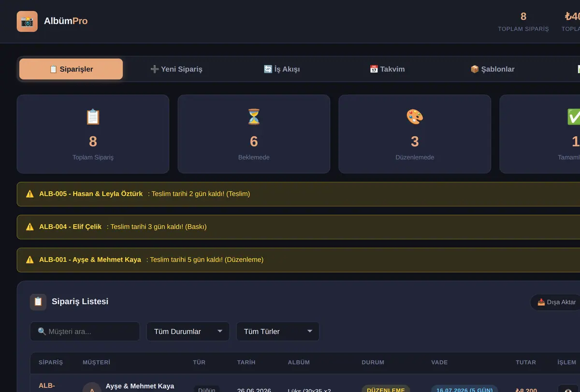
Task: Click the warning icon on ALB-004 alert
Action: pos(30,227)
